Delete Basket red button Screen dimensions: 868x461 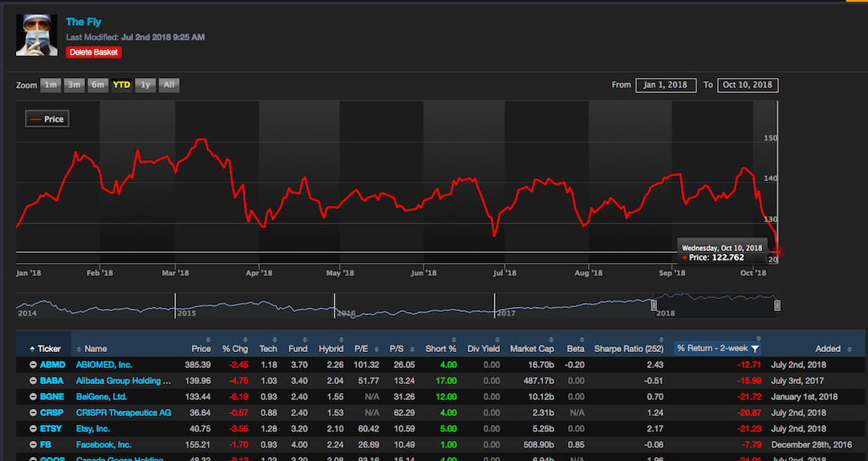tap(94, 52)
